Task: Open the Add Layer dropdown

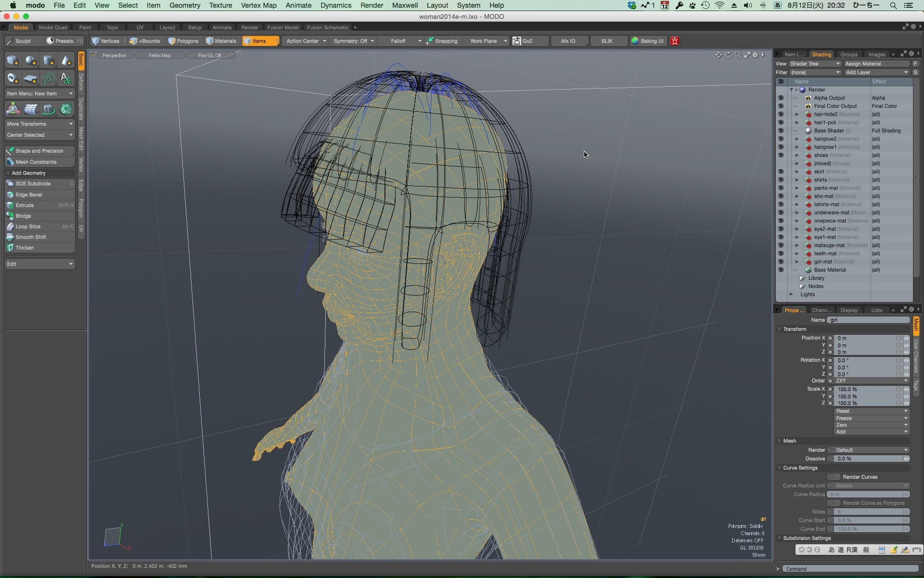Action: (x=876, y=72)
